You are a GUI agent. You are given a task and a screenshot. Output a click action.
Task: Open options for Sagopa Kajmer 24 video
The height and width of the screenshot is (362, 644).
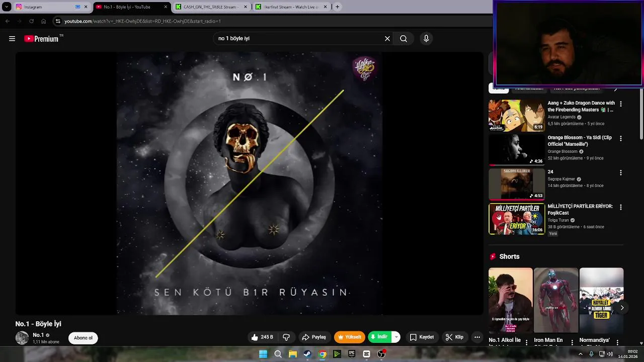point(620,172)
